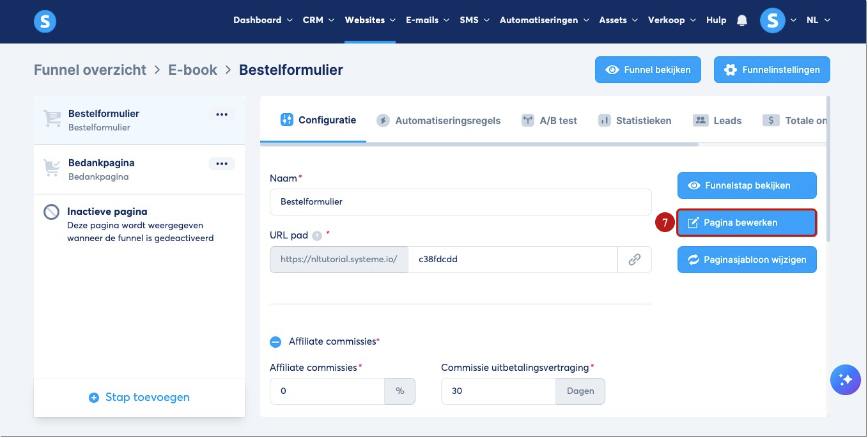Open the Assets dropdown menu
The width and height of the screenshot is (868, 438).
click(618, 20)
